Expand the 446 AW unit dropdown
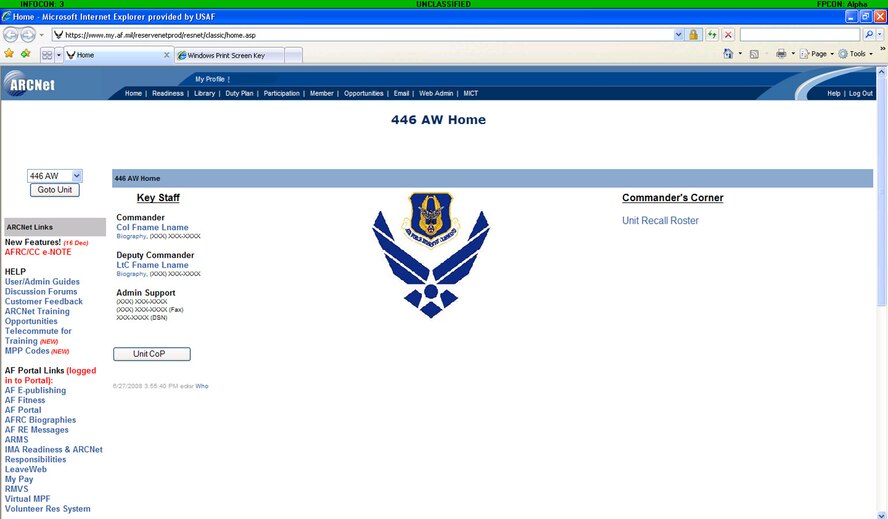This screenshot has width=888, height=519. pyautogui.click(x=77, y=176)
